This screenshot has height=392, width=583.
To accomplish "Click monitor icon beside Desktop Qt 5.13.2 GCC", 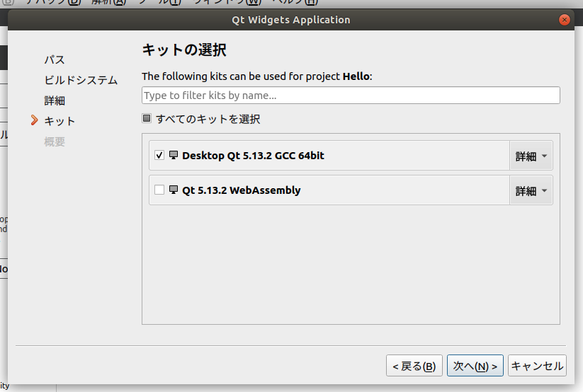I will coord(174,155).
